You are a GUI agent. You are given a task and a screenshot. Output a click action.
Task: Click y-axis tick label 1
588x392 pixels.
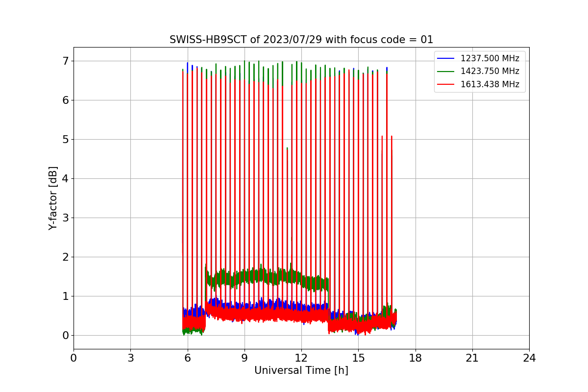(x=65, y=296)
